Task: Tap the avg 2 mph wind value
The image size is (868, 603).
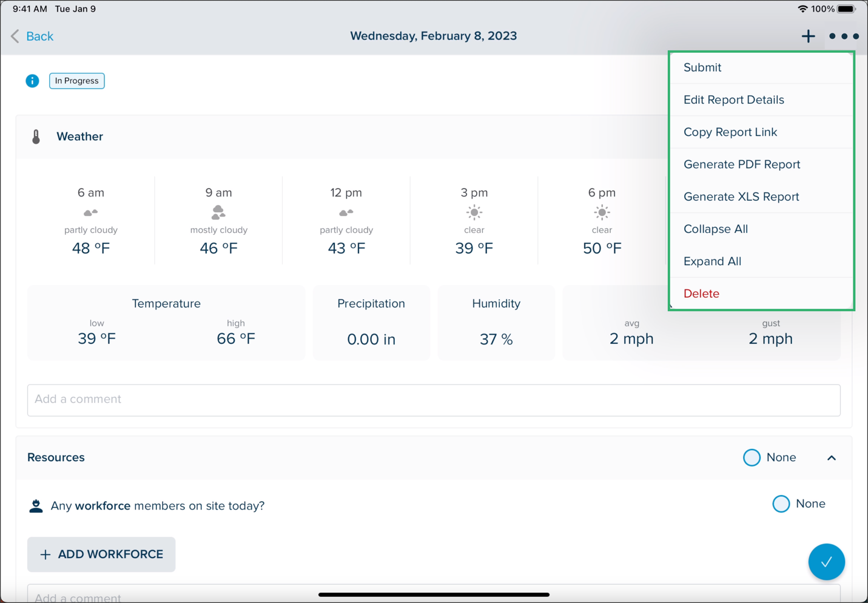Action: [631, 339]
